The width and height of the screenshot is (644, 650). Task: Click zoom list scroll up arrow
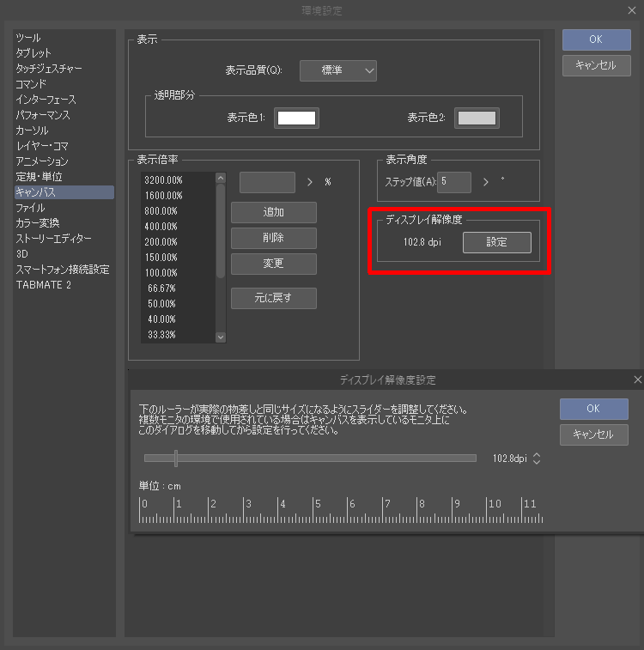point(221,179)
